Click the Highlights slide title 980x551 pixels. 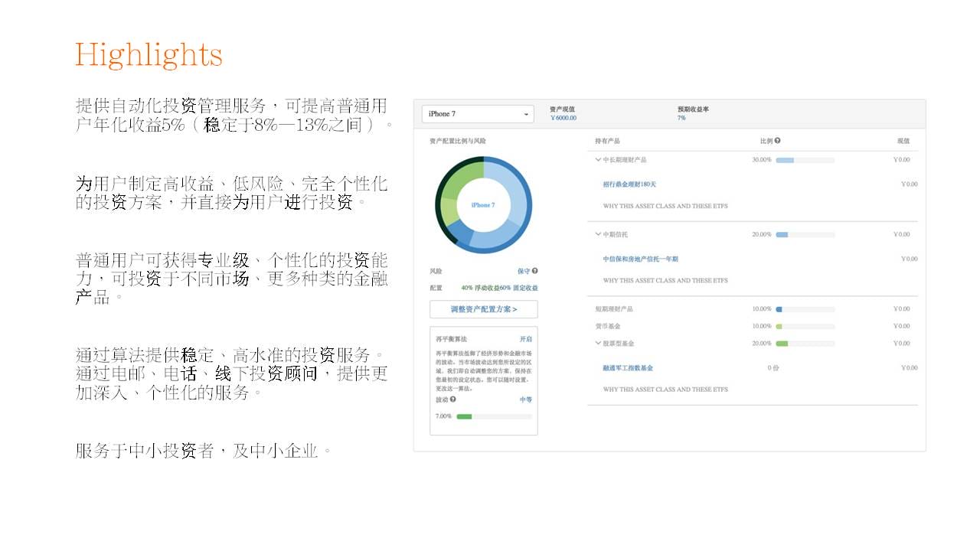(149, 55)
